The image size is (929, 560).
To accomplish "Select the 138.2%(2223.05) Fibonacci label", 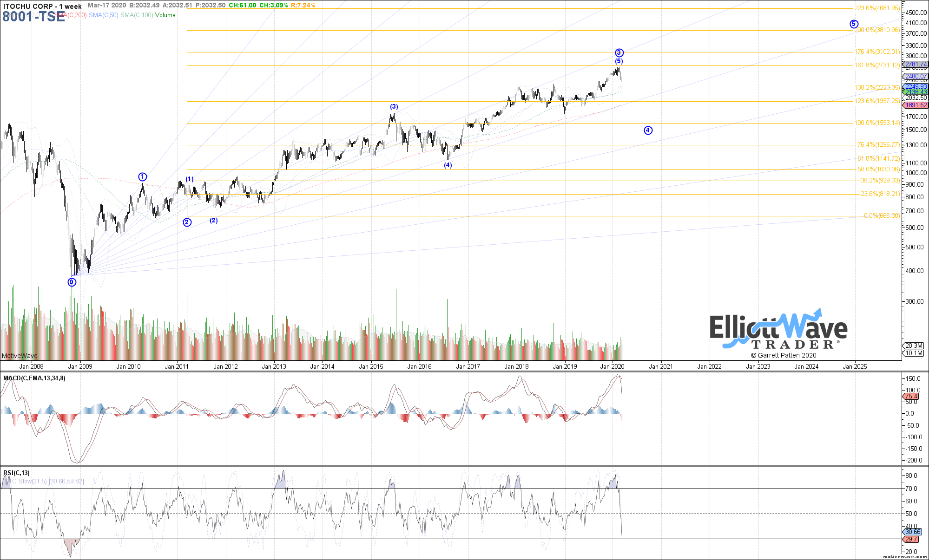I will pos(877,87).
